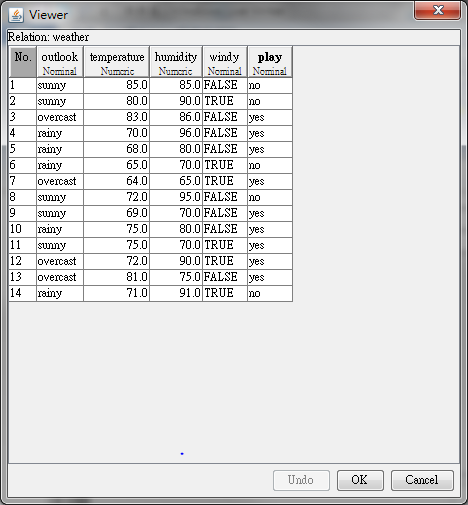
Task: Select the windy Nominal column header
Action: coord(225,62)
